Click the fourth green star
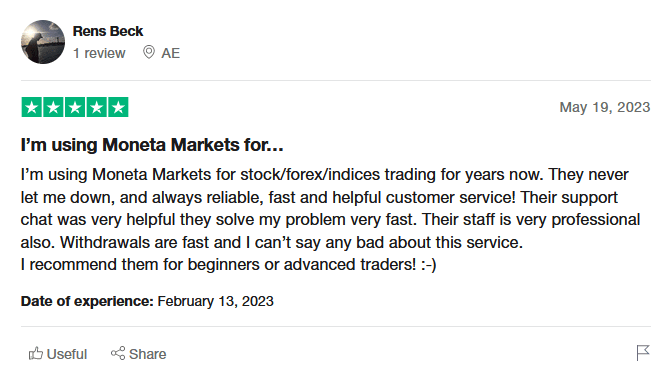The height and width of the screenshot is (372, 672). tap(97, 107)
